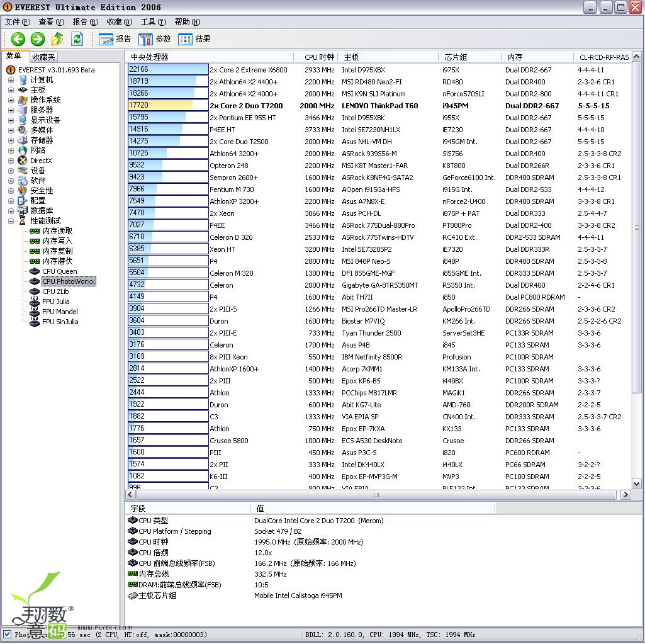Open the 报告 report toolbar button
Screen dimensions: 645x644
tap(115, 39)
